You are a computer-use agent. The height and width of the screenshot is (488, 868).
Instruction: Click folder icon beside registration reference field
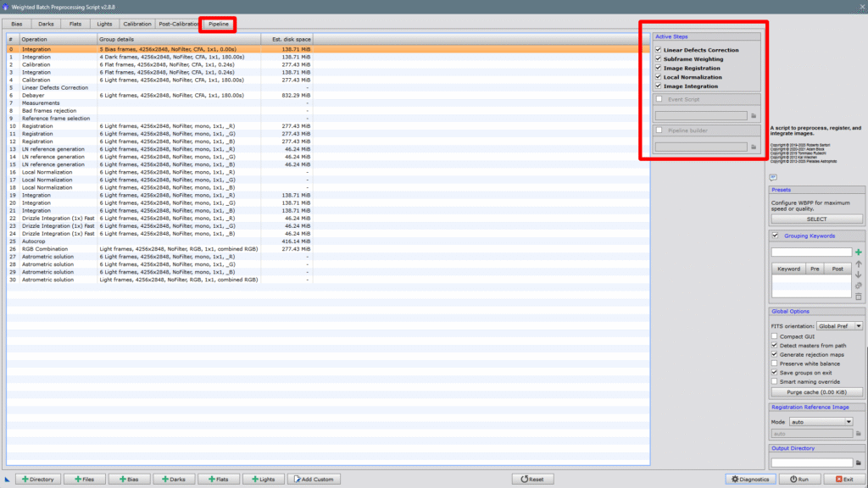point(858,434)
